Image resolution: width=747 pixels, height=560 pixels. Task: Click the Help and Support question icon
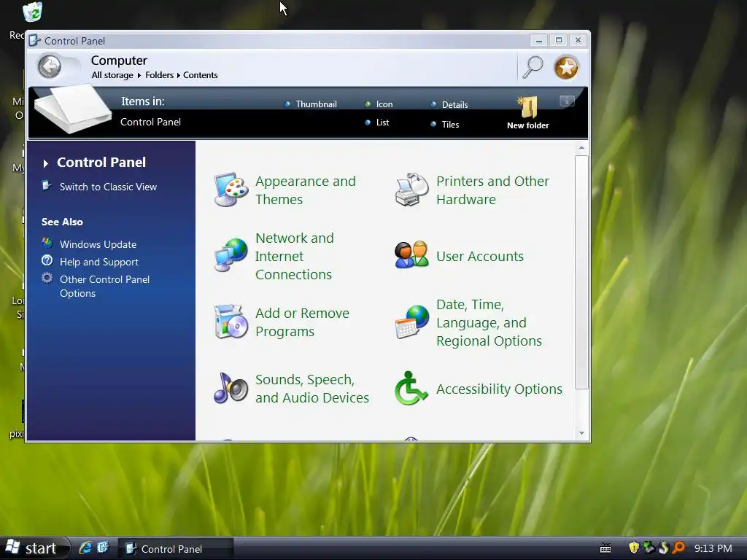(47, 260)
